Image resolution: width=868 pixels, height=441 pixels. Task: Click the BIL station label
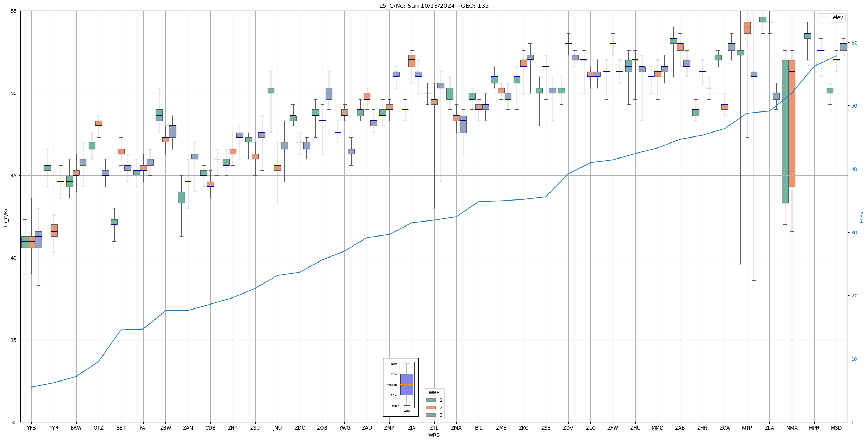coord(479,428)
